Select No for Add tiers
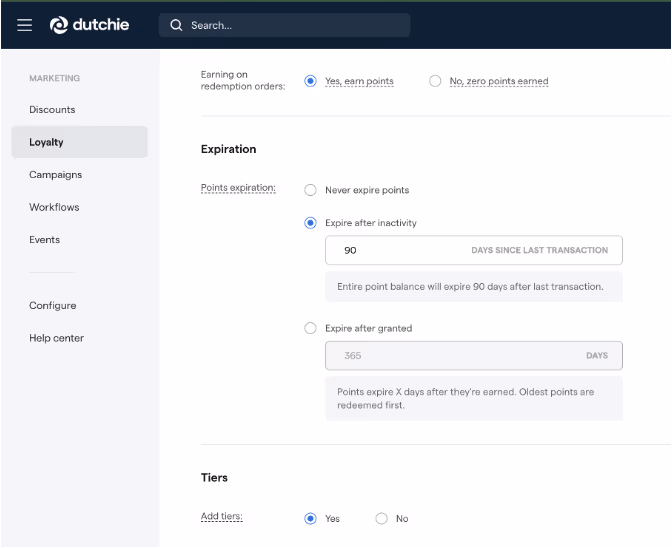672x548 pixels. point(381,519)
